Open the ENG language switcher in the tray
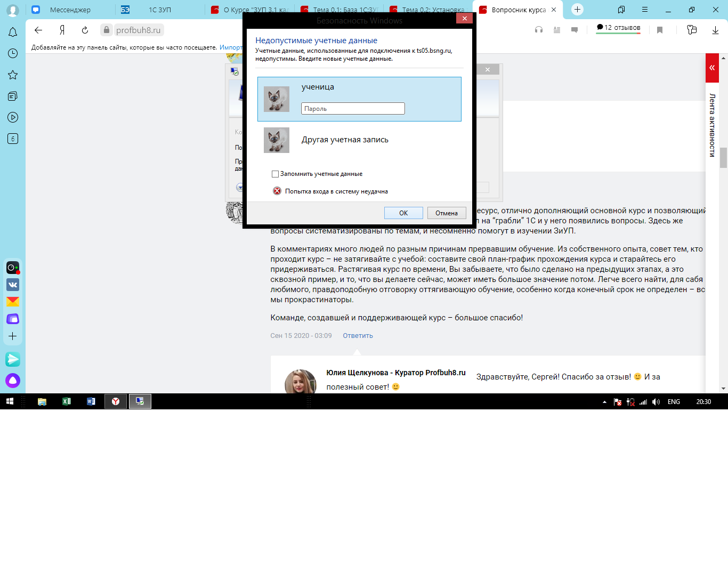Screen dimensions: 728x565 tap(674, 402)
